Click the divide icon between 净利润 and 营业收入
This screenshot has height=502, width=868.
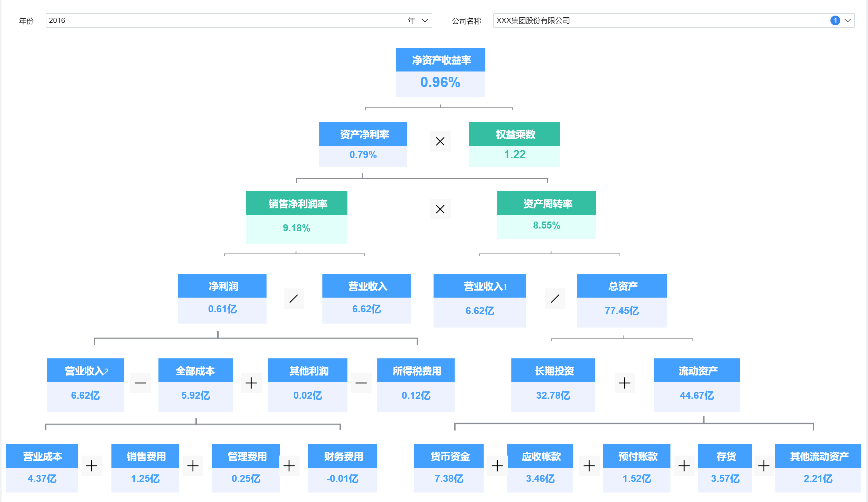coord(293,299)
